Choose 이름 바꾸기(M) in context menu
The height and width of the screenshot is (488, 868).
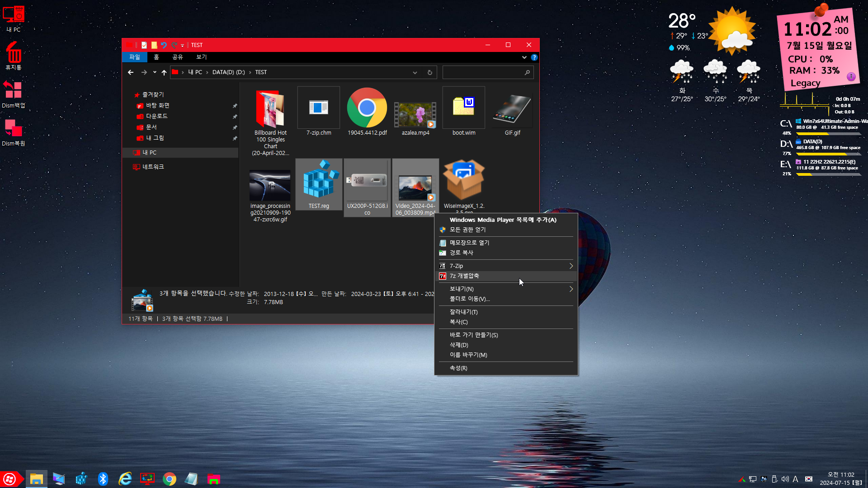click(506, 355)
